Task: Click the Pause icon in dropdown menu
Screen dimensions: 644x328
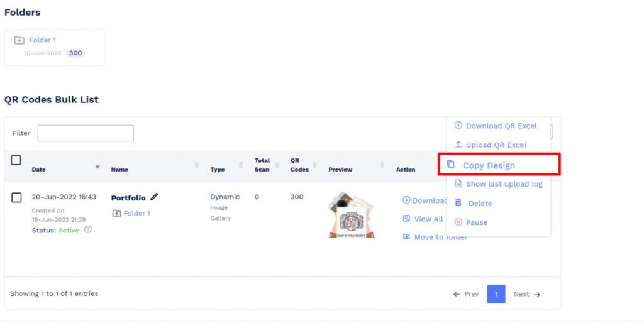Action: (458, 222)
